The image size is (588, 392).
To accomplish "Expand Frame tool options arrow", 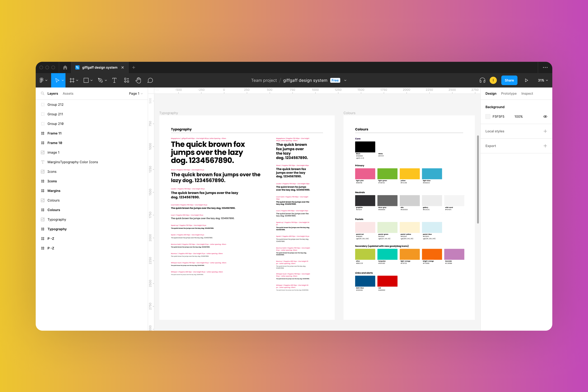I will pos(77,80).
